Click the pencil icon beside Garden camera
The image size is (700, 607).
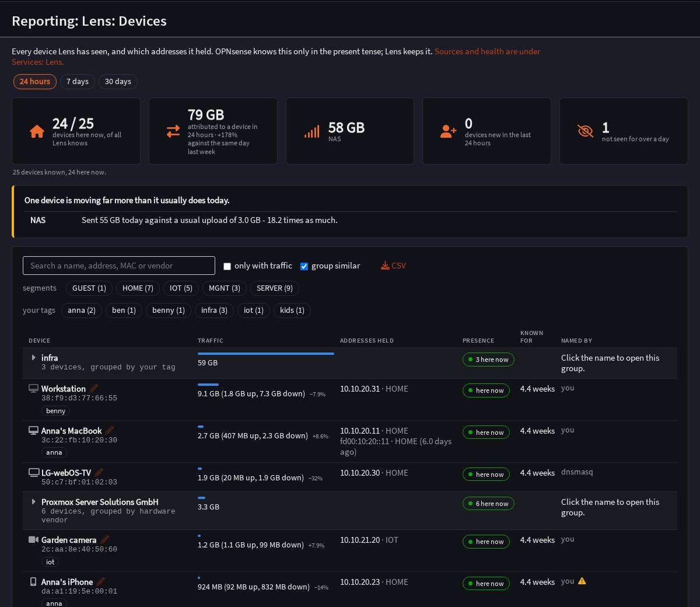pos(104,540)
